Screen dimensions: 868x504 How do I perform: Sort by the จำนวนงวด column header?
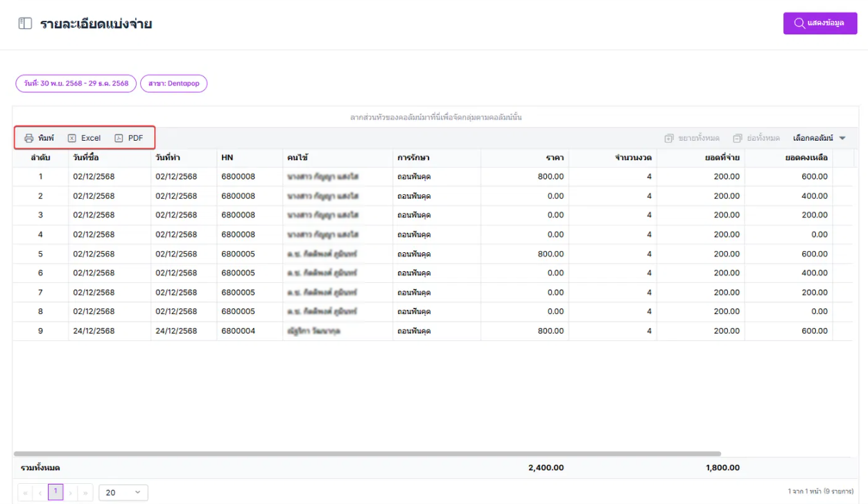click(x=613, y=158)
